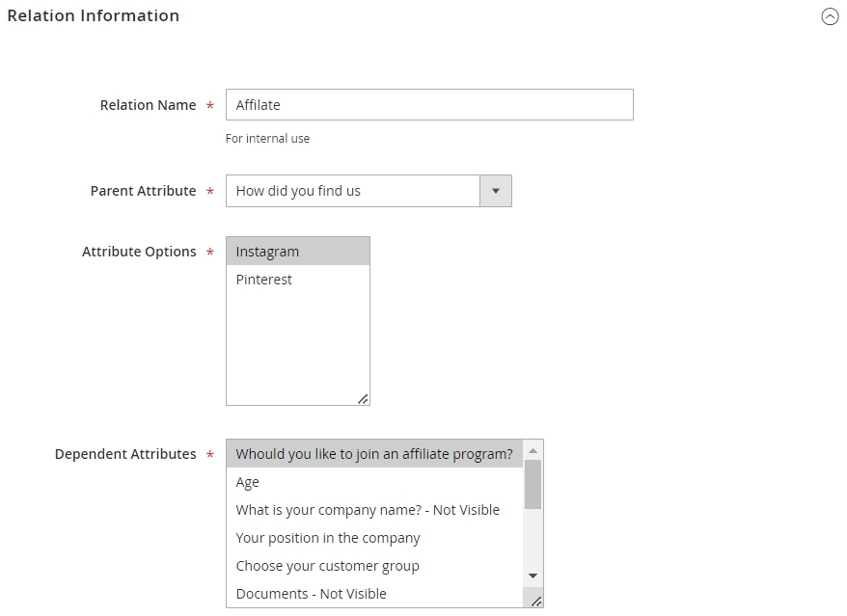The image size is (847, 616).
Task: Click the Dependent Attributes scroll down arrow
Action: coord(533,576)
